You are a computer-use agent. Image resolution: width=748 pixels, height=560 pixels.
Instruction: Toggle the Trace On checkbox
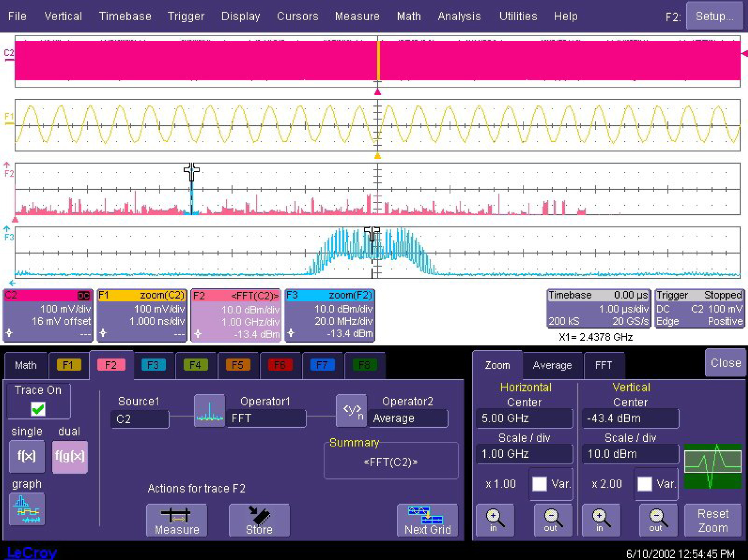point(38,409)
